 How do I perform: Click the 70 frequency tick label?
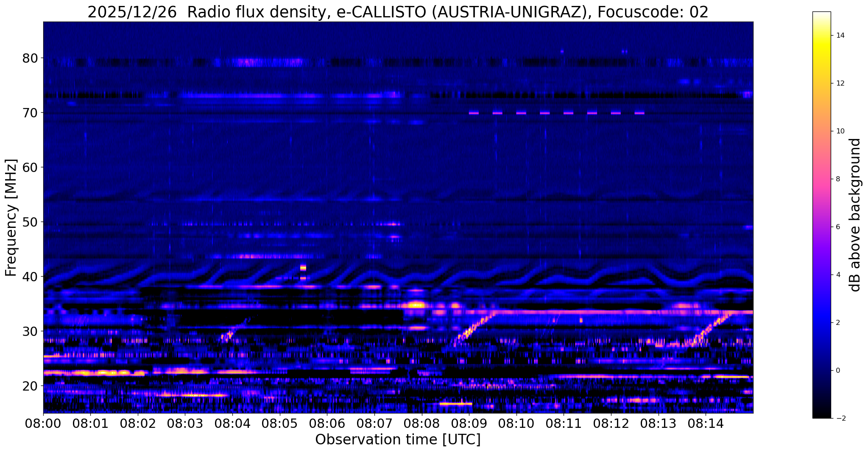click(x=30, y=113)
